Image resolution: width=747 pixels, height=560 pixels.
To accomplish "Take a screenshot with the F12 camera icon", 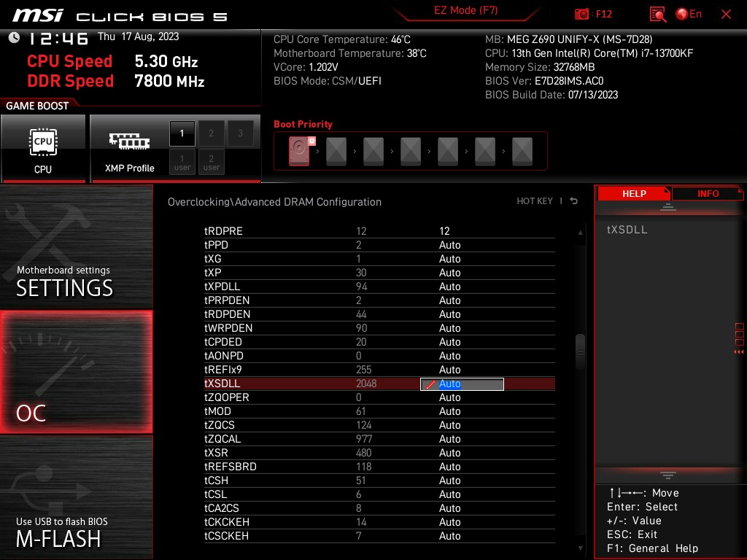I will pyautogui.click(x=581, y=15).
